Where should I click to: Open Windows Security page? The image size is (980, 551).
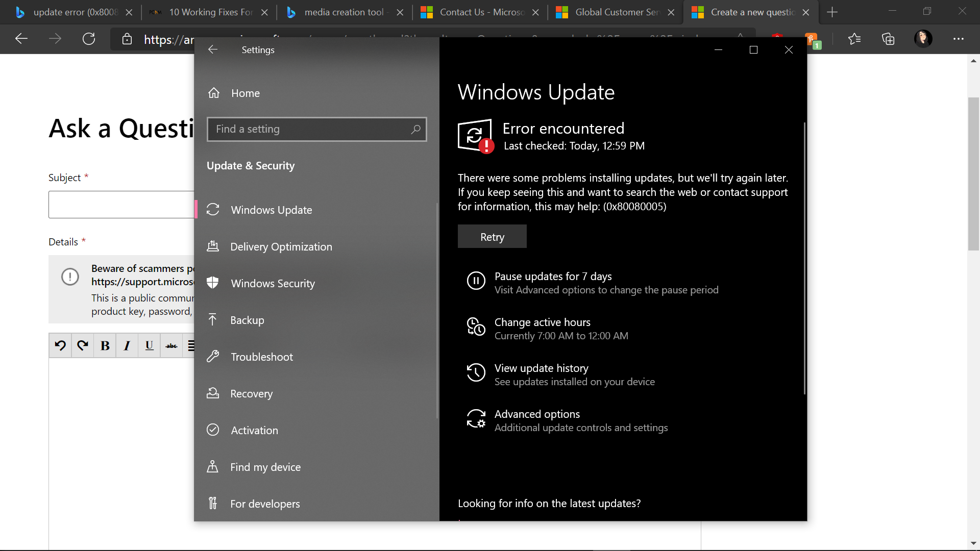[273, 283]
